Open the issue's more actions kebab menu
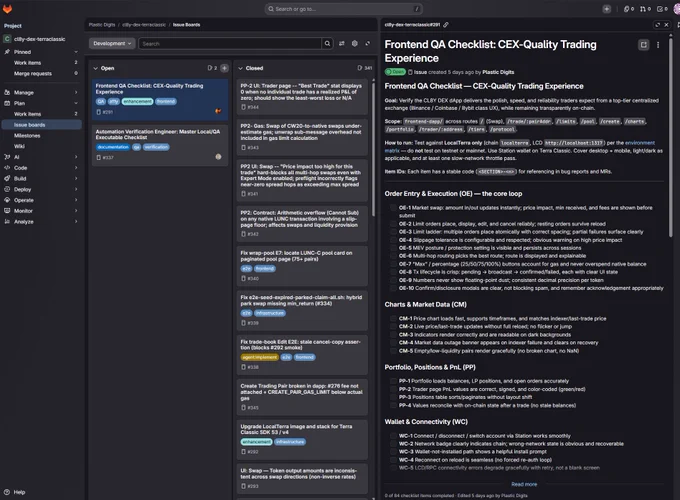 click(x=658, y=45)
